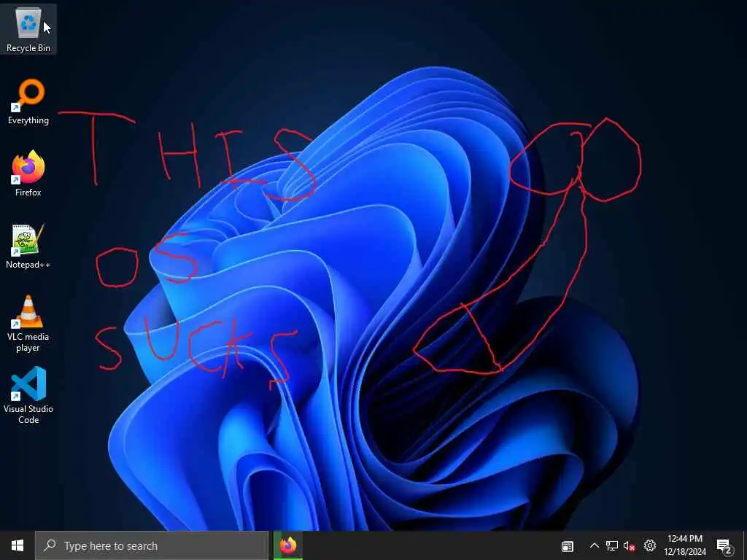
Task: Select the Visual Studio Code shortcut
Action: pos(28,395)
